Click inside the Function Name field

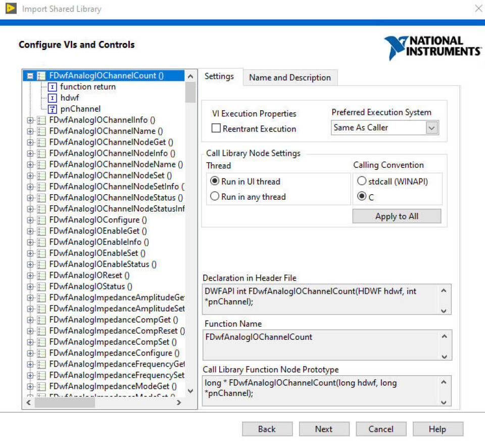(327, 345)
